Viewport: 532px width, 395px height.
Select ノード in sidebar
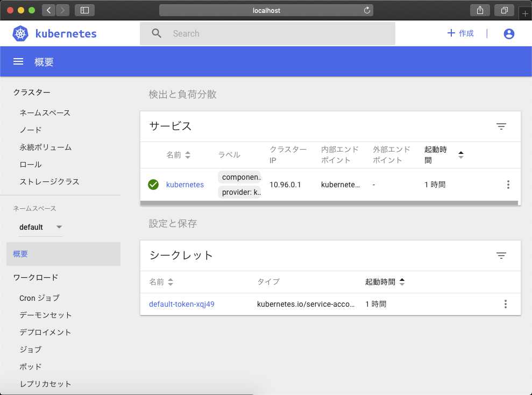click(31, 130)
